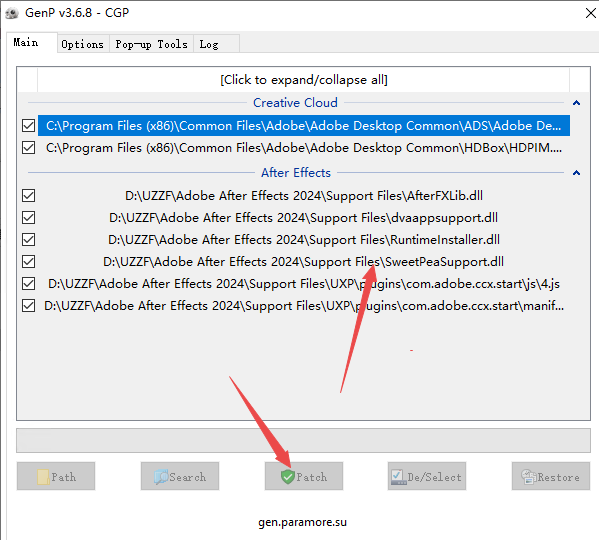Click the green shield Patch icon
Viewport: 599px width, 540px height.
[x=288, y=477]
